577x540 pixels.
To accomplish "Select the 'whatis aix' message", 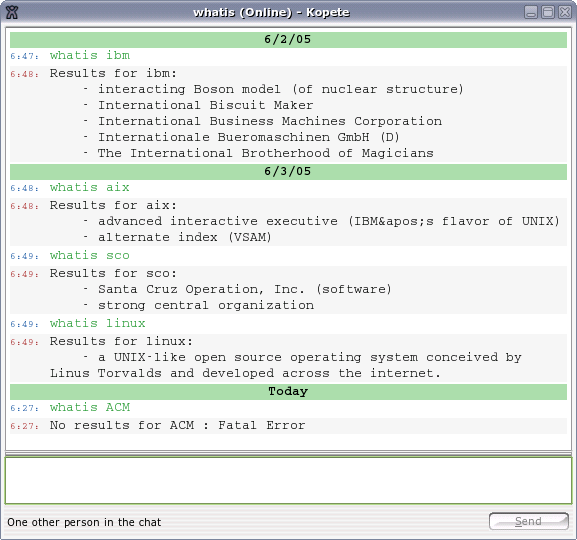I will click(x=89, y=188).
